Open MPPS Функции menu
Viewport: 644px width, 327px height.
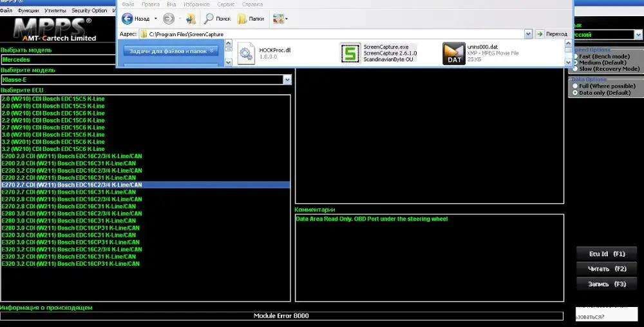click(28, 10)
